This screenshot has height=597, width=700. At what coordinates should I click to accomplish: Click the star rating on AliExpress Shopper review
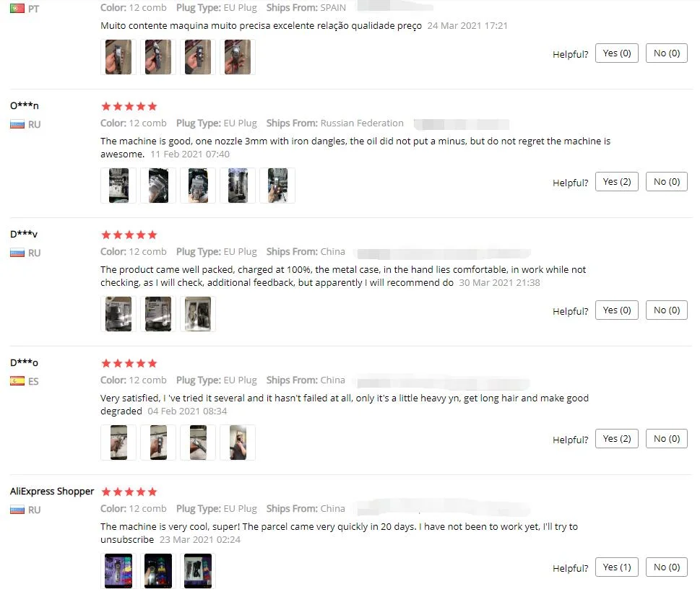[x=129, y=492]
